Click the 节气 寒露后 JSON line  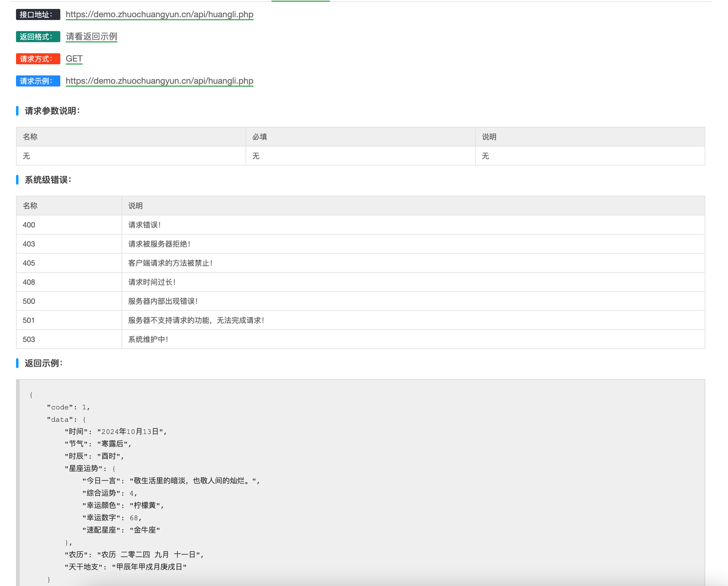(x=98, y=444)
